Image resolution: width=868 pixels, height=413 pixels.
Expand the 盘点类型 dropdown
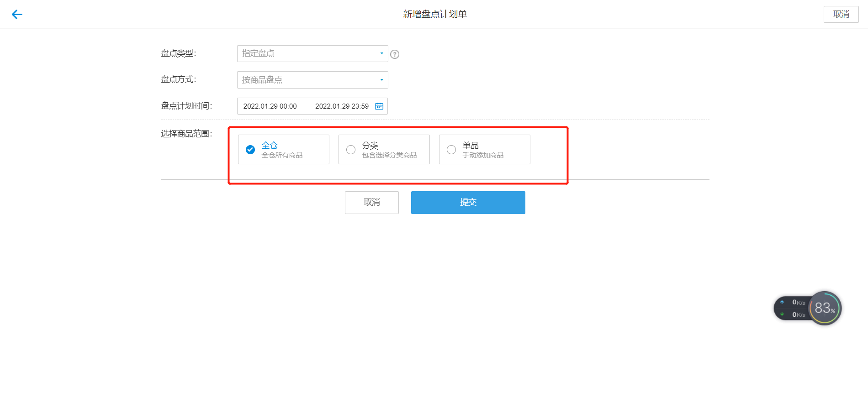click(x=312, y=53)
